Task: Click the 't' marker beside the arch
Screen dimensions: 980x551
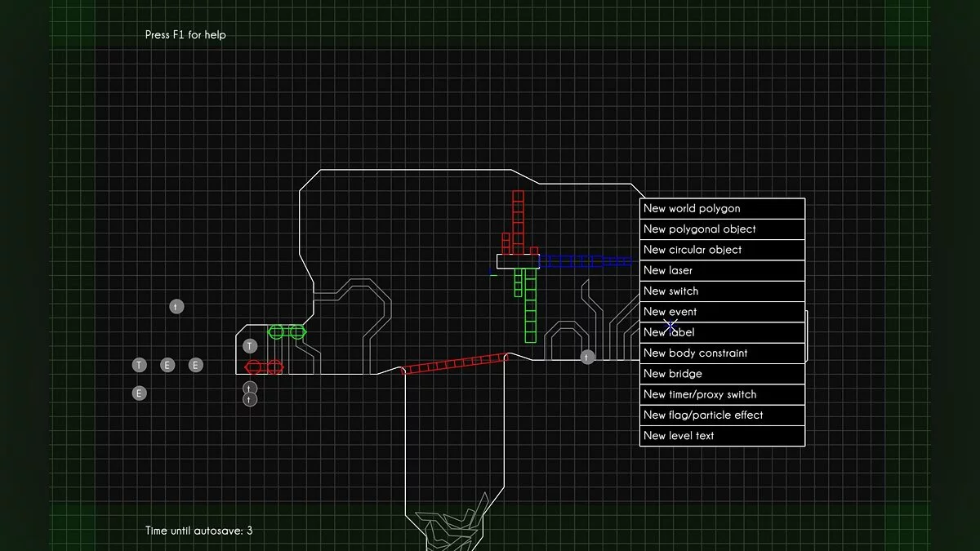Action: (x=587, y=357)
